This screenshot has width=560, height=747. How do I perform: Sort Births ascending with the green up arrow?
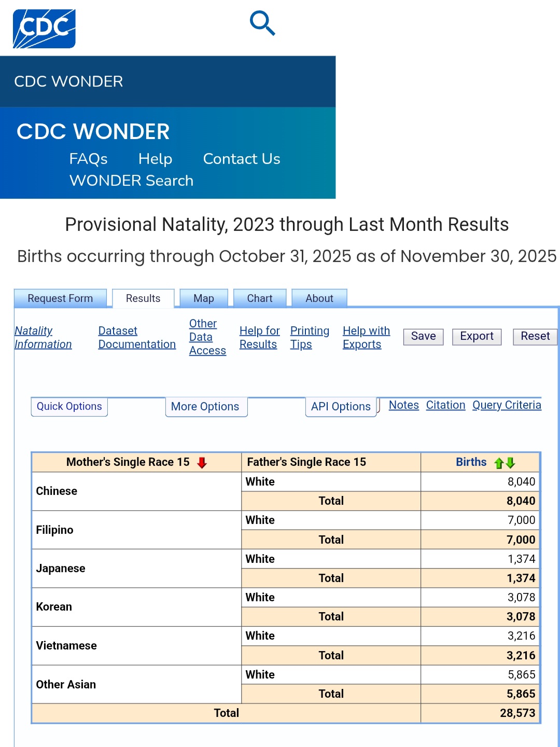499,463
